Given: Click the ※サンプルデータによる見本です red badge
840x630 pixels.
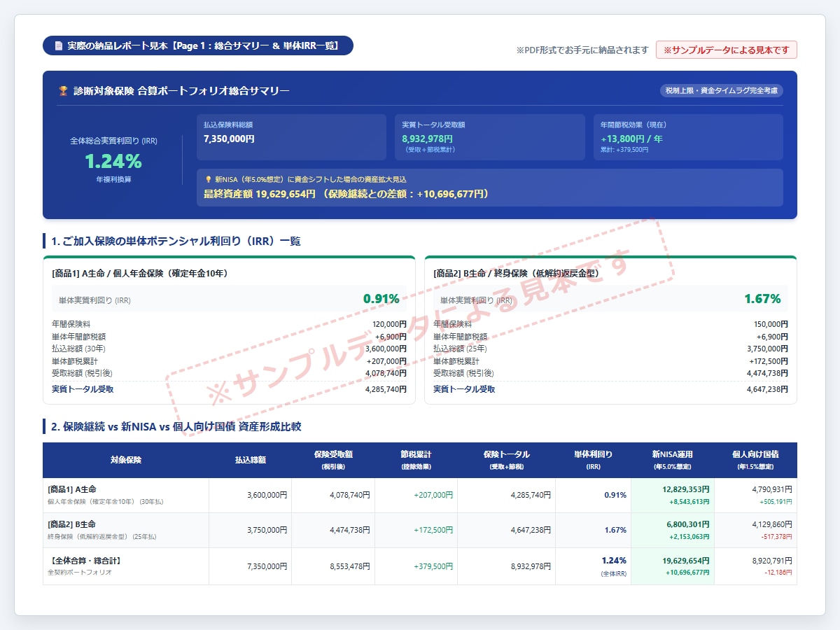Looking at the screenshot, I should pyautogui.click(x=726, y=50).
